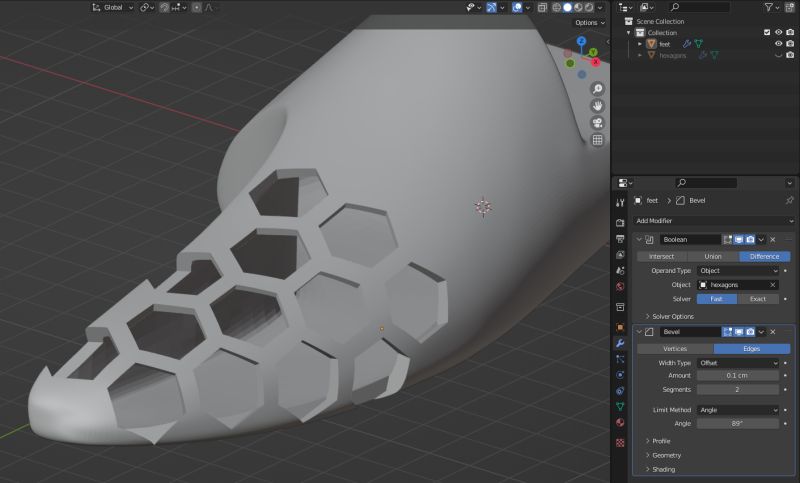This screenshot has height=483, width=800.
Task: Open the Render properties tab
Action: pos(620,223)
